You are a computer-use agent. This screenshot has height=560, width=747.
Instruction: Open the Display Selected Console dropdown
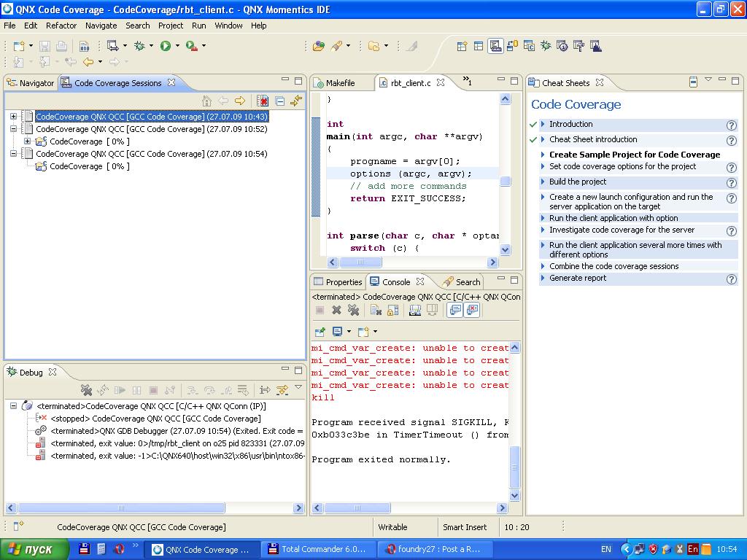tap(349, 332)
